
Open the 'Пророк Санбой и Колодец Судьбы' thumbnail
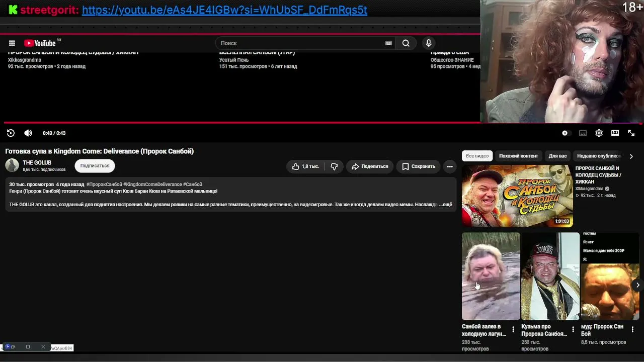(x=517, y=196)
